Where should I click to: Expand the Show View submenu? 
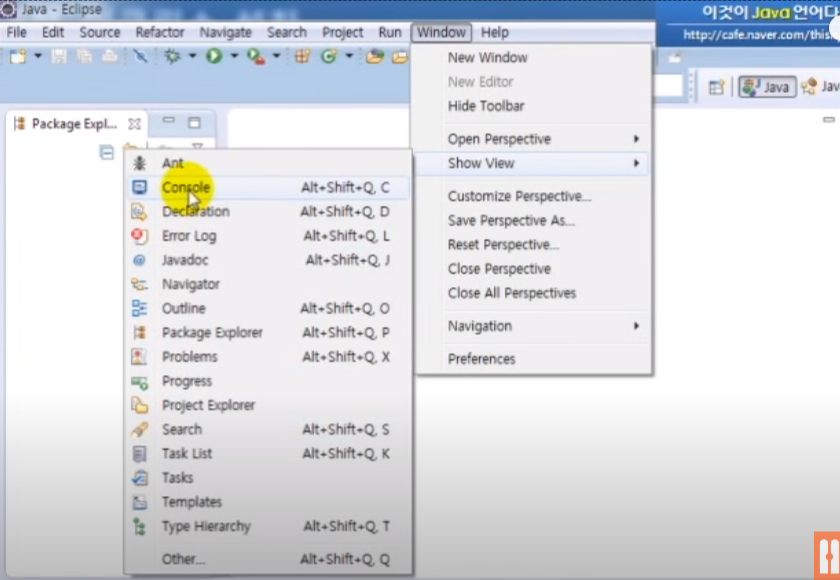coord(534,163)
